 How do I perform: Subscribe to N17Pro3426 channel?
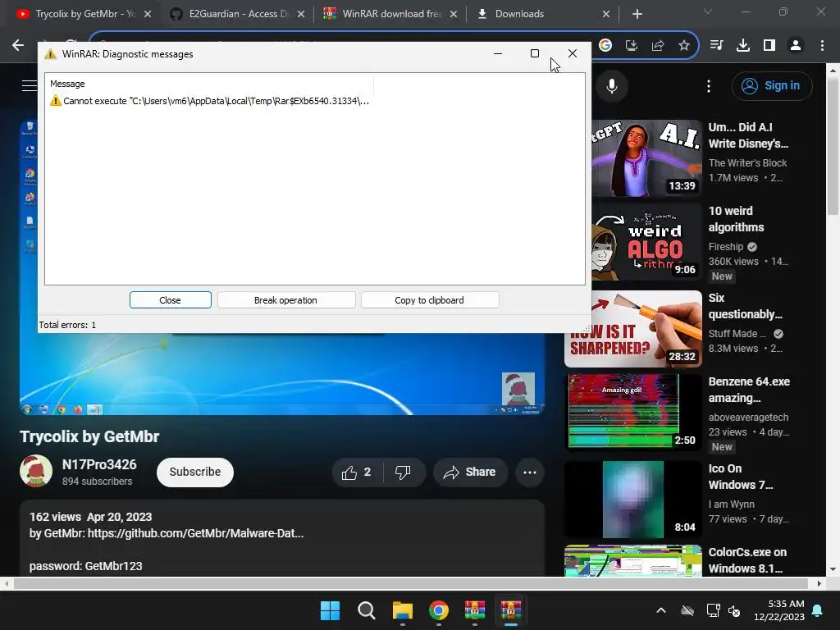[x=195, y=472]
